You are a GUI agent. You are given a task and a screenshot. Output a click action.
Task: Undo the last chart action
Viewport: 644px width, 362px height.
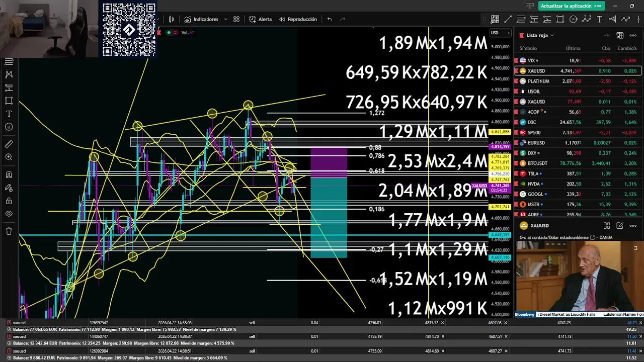pyautogui.click(x=330, y=19)
